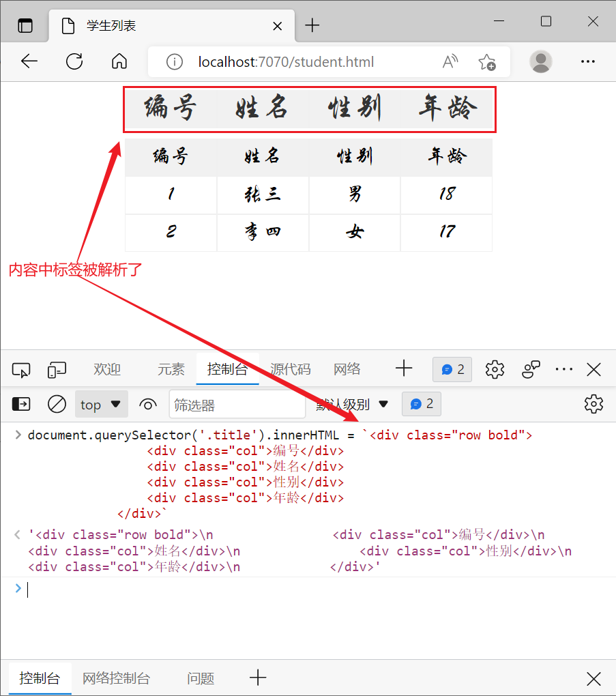Viewport: 616px width, 696px height.
Task: Add this page to favorites
Action: [487, 61]
